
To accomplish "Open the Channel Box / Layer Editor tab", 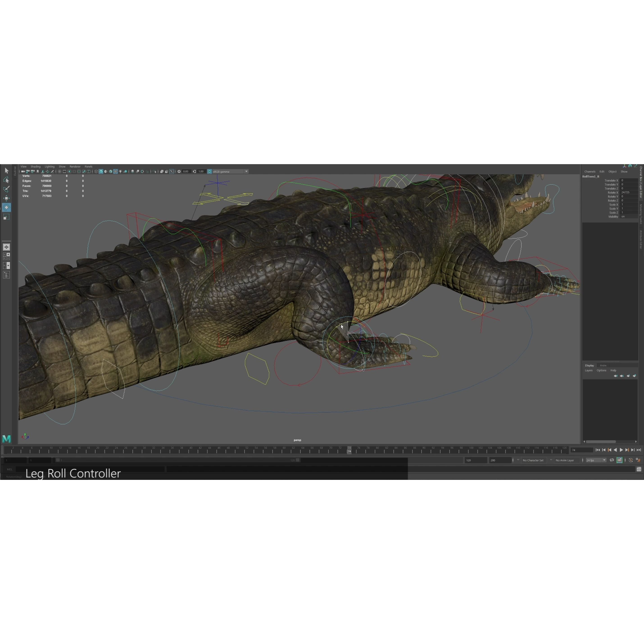I will pos(641,182).
